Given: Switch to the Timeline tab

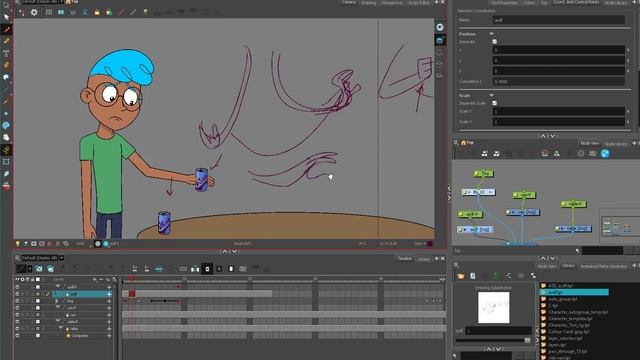Looking at the screenshot, I should pyautogui.click(x=404, y=258).
